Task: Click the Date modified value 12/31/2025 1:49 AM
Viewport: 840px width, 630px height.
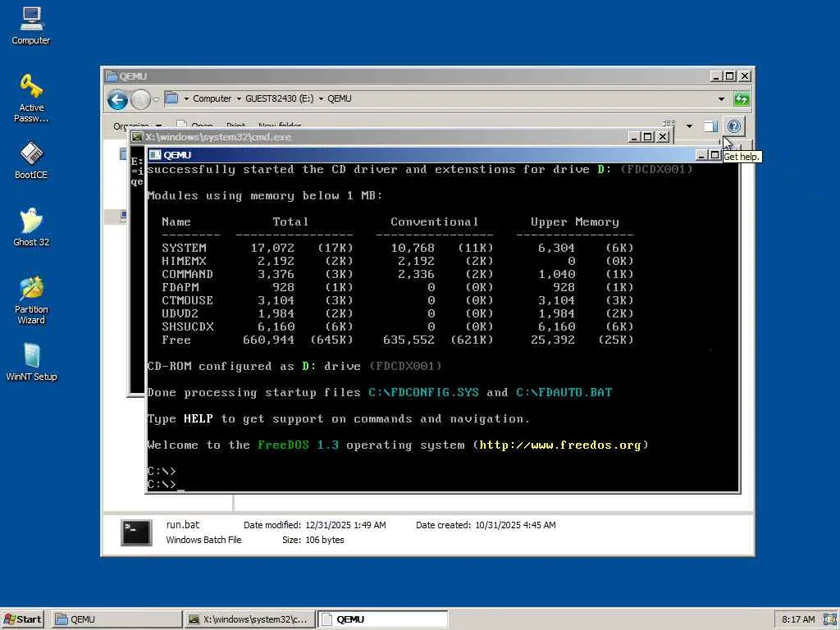Action: (345, 525)
